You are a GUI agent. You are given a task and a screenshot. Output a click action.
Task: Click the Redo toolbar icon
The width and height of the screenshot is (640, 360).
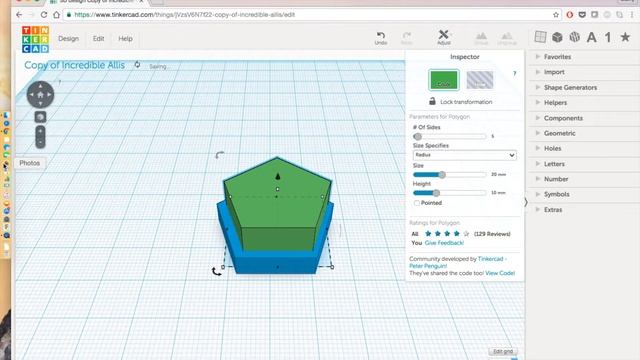click(407, 38)
